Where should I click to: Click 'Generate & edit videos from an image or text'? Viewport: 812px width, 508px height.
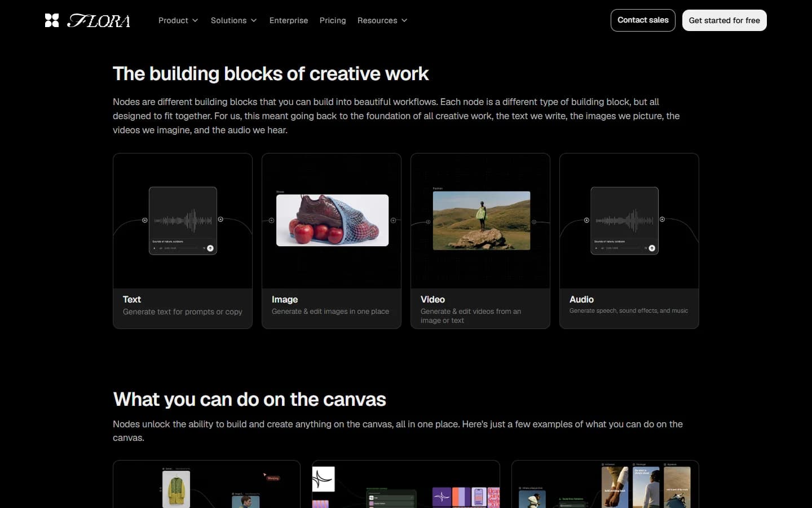[471, 316]
